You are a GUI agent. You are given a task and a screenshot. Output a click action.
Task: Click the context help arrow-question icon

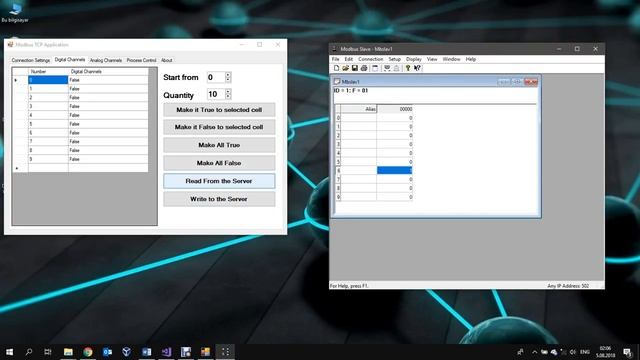(x=417, y=68)
